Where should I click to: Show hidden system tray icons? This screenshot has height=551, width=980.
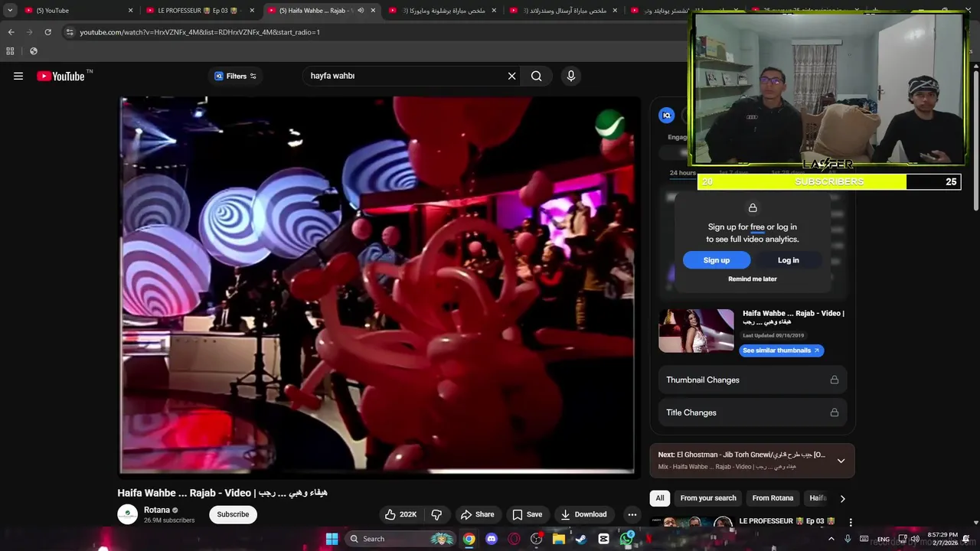pos(831,539)
